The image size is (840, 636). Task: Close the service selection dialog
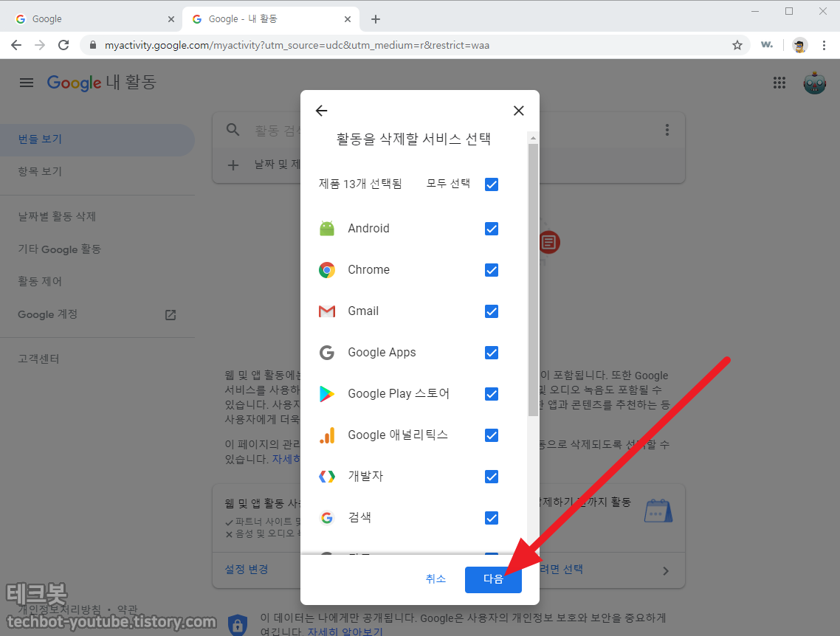click(x=519, y=111)
